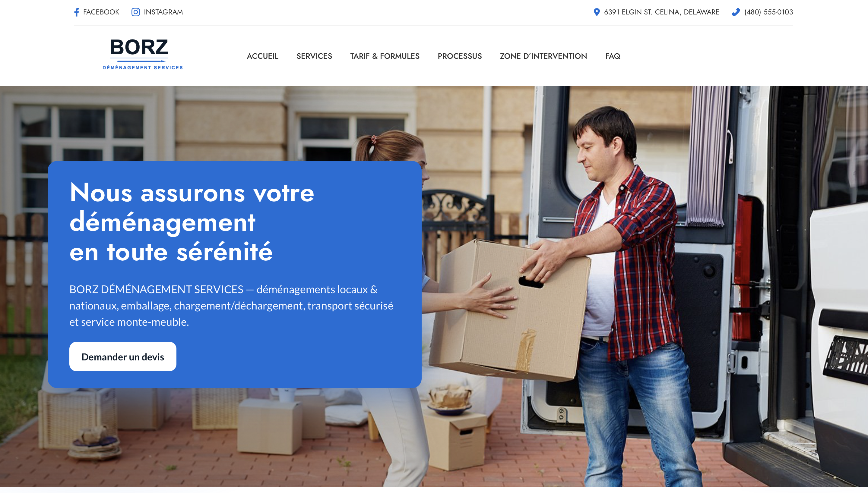Open the FACEBOOK text link
Viewport: 868px width, 493px height.
tap(101, 12)
